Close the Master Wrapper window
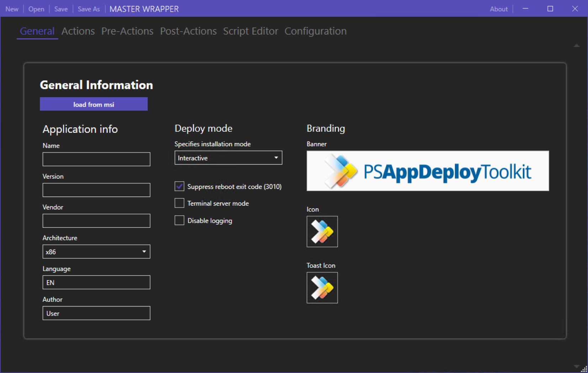This screenshot has height=373, width=588. tap(575, 9)
